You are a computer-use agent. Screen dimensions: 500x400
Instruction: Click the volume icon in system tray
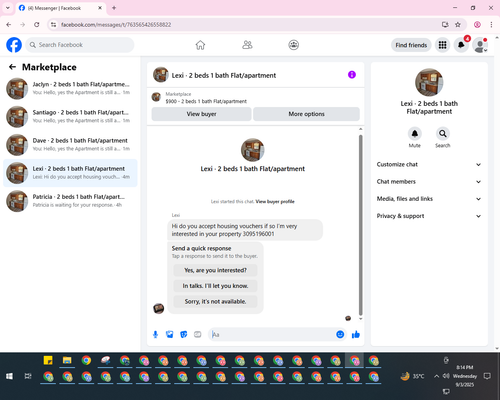446,376
